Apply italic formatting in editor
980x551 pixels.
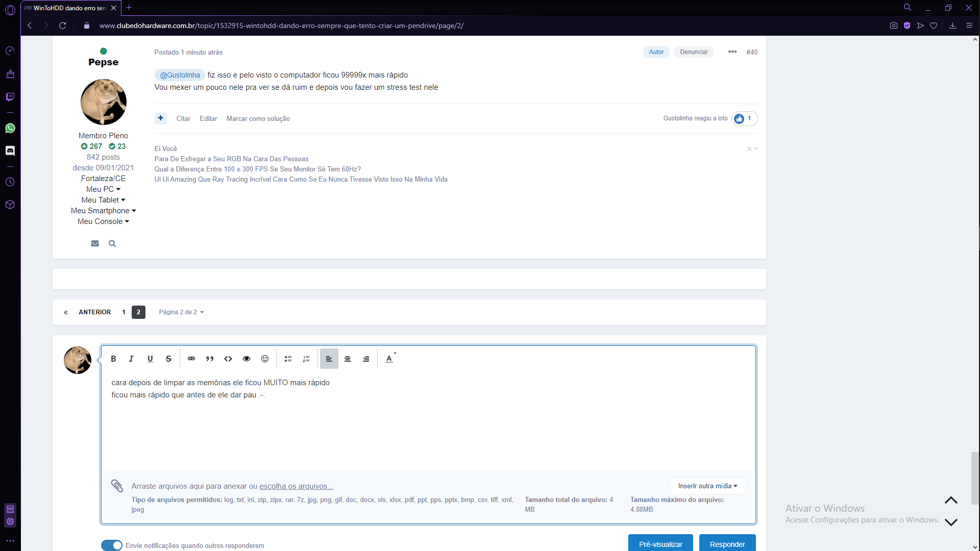click(x=131, y=359)
